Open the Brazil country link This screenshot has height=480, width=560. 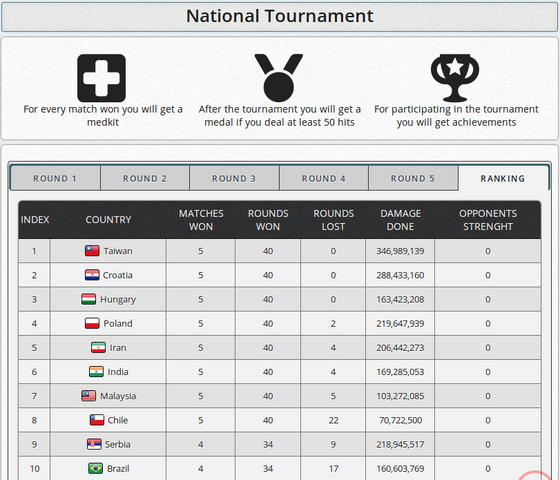tap(118, 469)
